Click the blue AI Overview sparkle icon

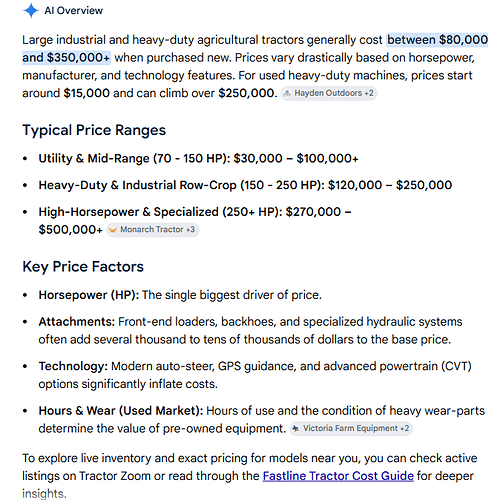(x=31, y=10)
